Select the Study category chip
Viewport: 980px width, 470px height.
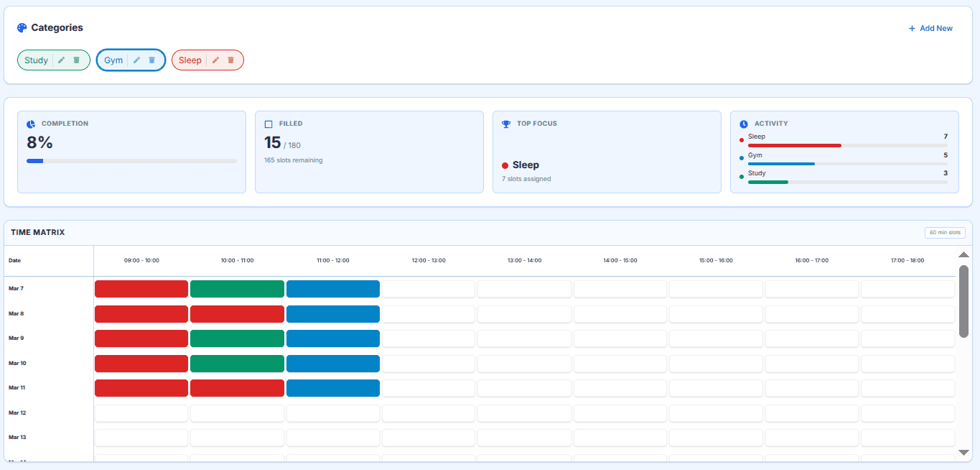coord(36,60)
